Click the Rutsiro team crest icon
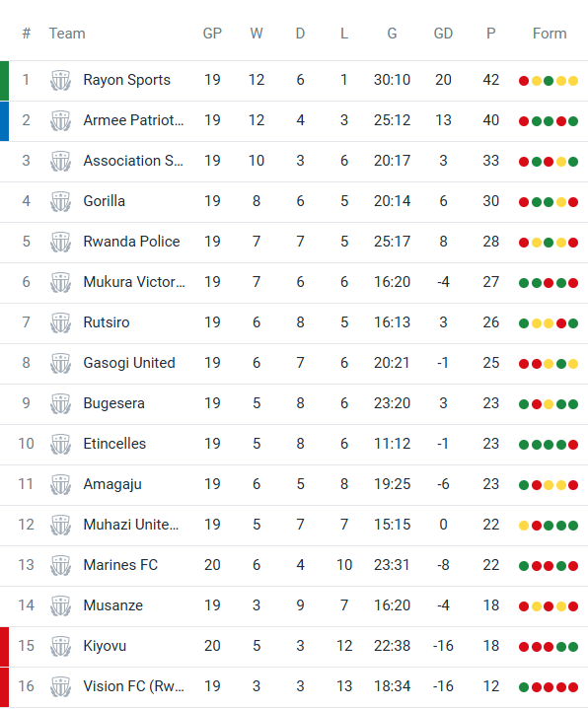 click(x=60, y=322)
